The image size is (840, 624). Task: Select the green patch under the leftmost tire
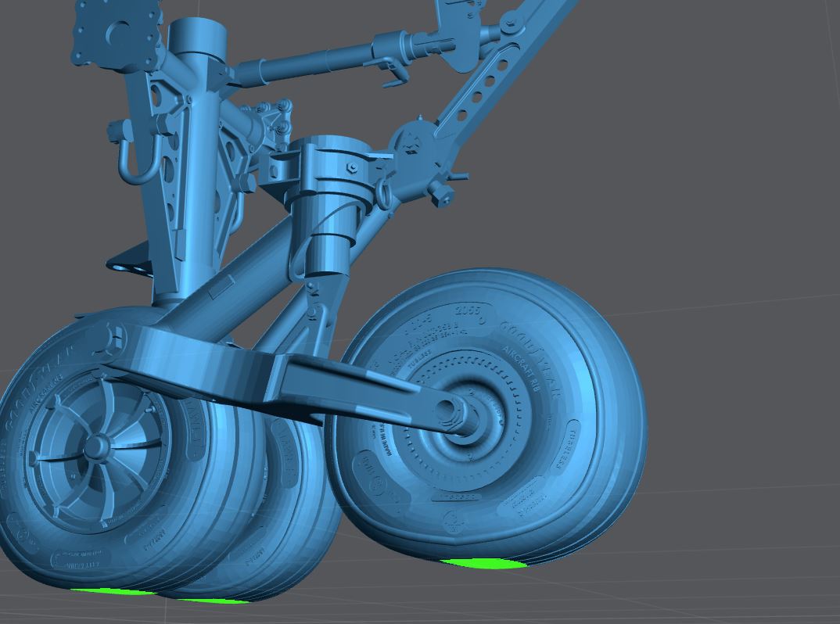[113, 592]
